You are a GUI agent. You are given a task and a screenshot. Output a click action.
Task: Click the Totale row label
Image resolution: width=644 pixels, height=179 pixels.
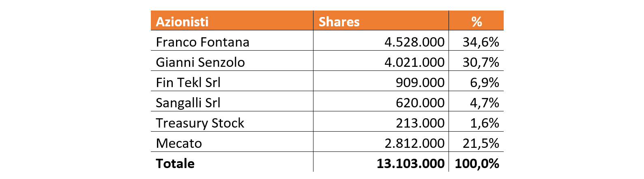(x=232, y=162)
